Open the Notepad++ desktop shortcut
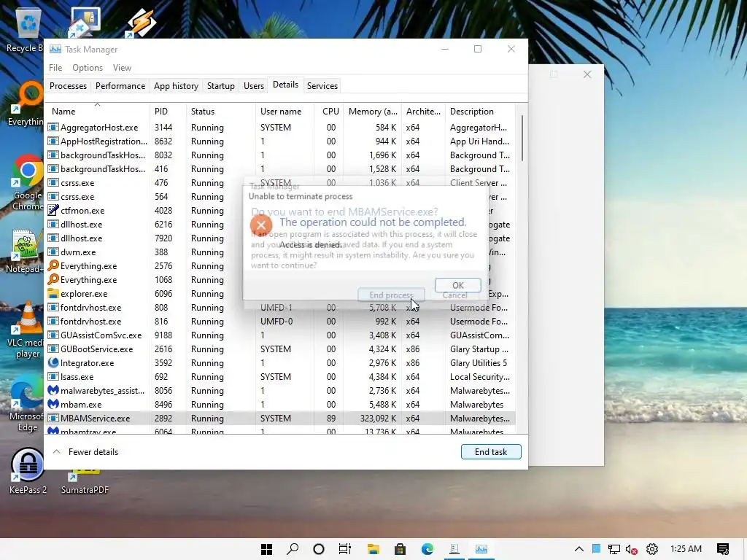Screen dimensions: 747x560 pyautogui.click(x=24, y=252)
